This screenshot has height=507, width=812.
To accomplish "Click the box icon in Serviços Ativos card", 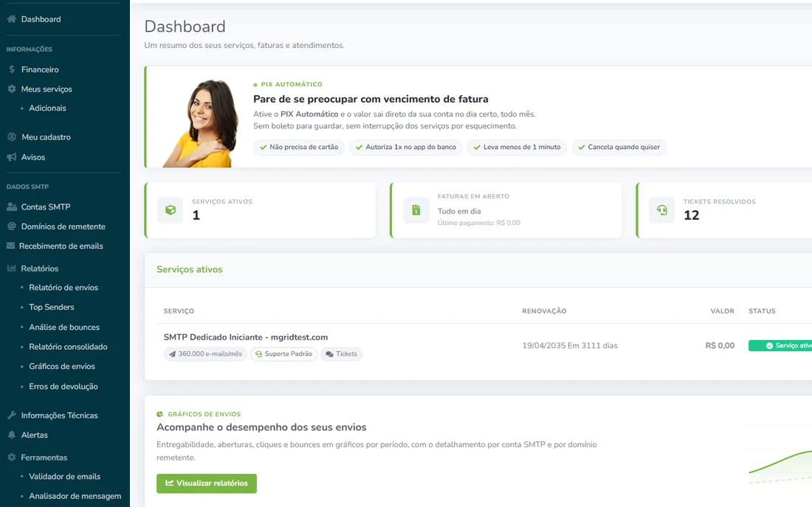I will [171, 210].
